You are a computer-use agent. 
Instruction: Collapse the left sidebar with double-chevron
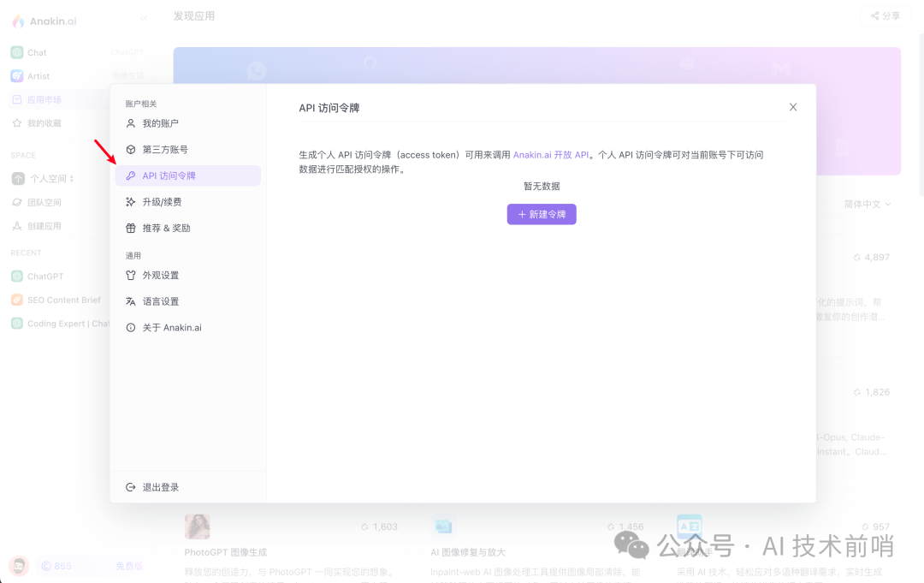(x=144, y=18)
